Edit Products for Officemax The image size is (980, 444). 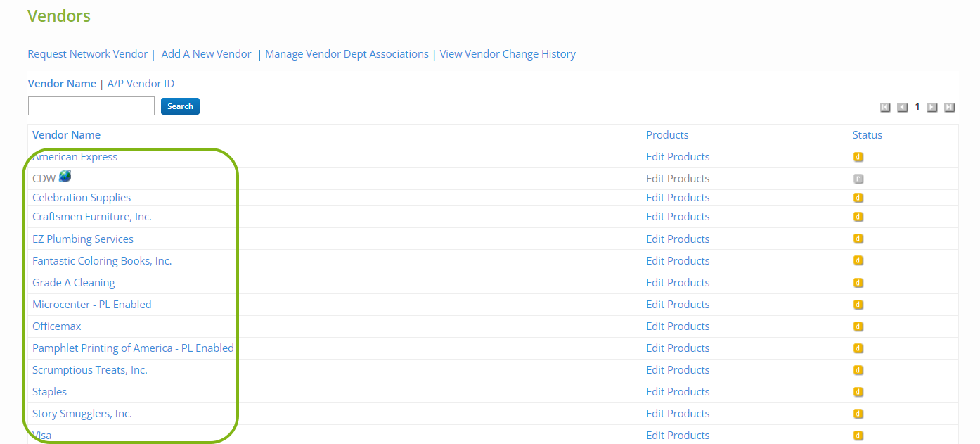coord(678,326)
